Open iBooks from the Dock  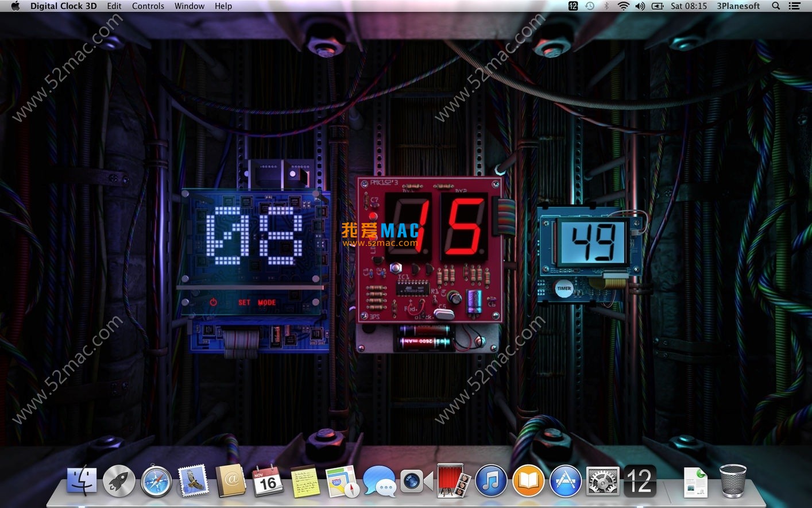(528, 481)
